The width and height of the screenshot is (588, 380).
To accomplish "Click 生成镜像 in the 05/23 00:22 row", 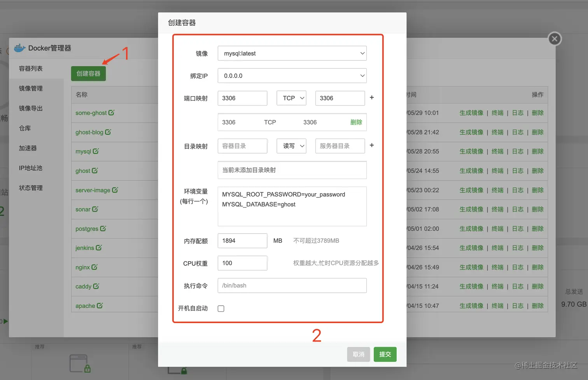I will click(x=471, y=190).
